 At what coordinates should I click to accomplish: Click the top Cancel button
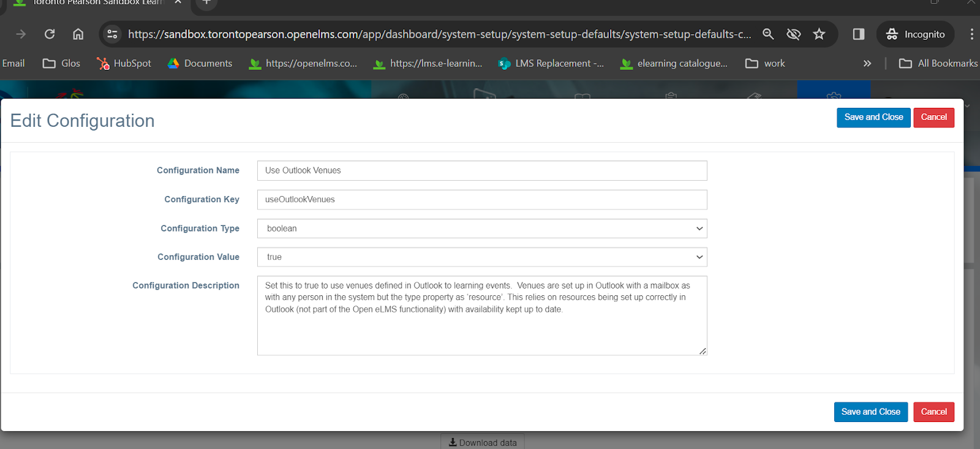(x=933, y=118)
